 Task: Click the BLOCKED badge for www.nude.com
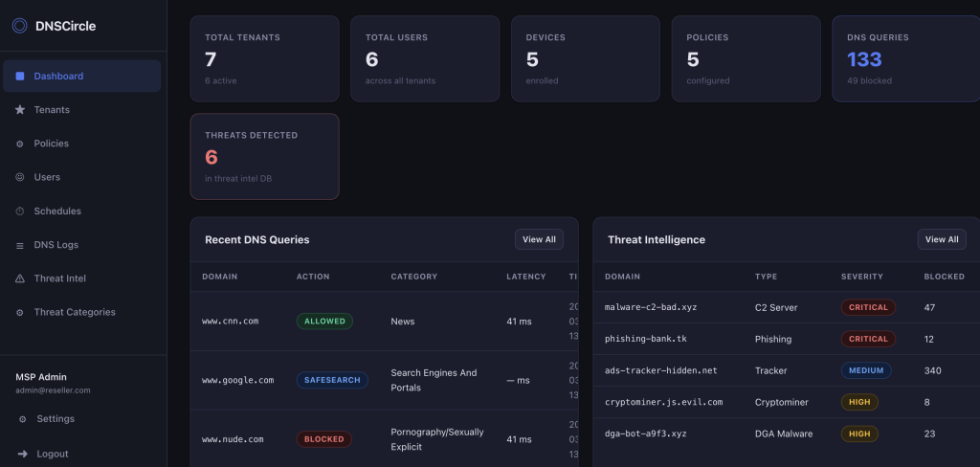(323, 439)
